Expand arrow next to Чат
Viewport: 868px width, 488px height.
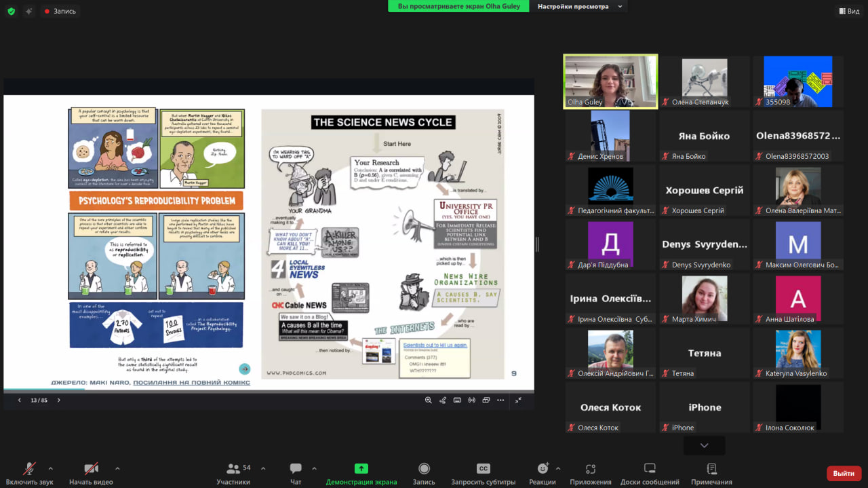[314, 468]
